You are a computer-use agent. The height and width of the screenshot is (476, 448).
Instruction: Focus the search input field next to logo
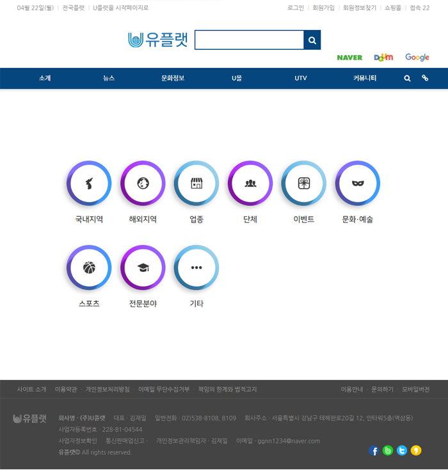[x=249, y=40]
